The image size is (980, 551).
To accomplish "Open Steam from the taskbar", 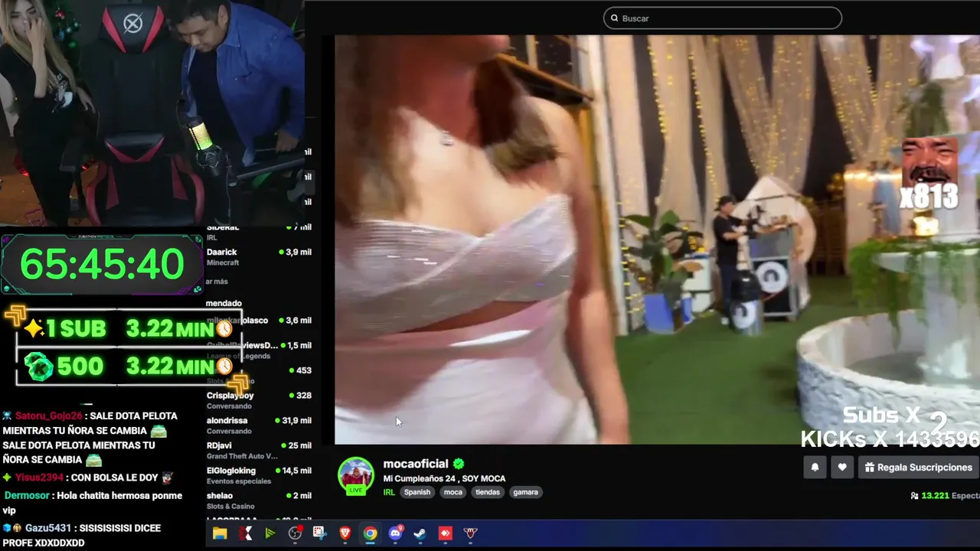I will click(x=420, y=533).
